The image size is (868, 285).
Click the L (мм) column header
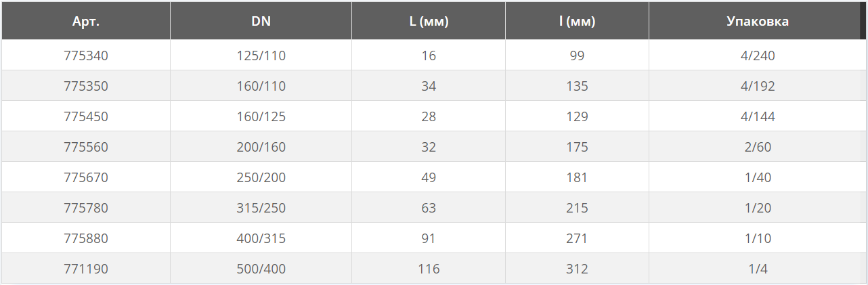[x=428, y=21]
